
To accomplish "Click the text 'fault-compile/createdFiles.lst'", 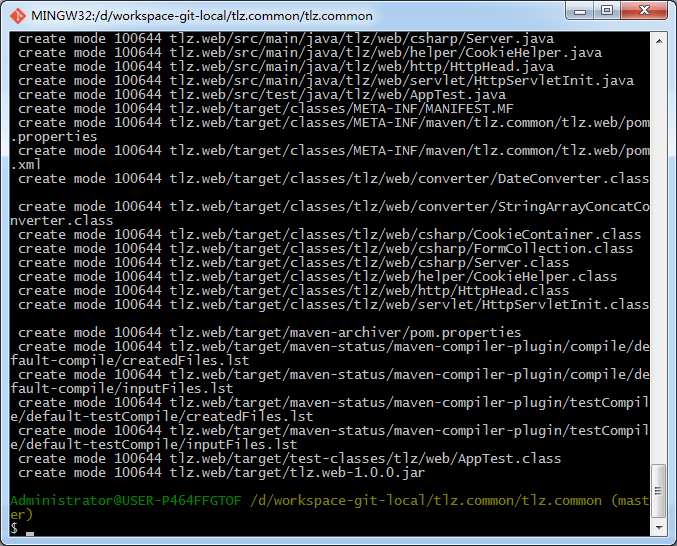I will 130,360.
